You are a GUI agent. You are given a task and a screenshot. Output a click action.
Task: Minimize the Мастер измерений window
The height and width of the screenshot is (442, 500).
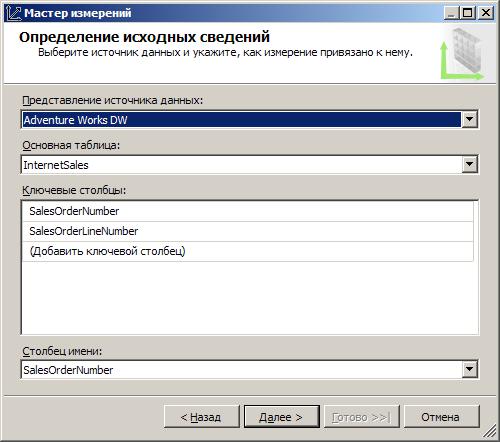tap(451, 13)
